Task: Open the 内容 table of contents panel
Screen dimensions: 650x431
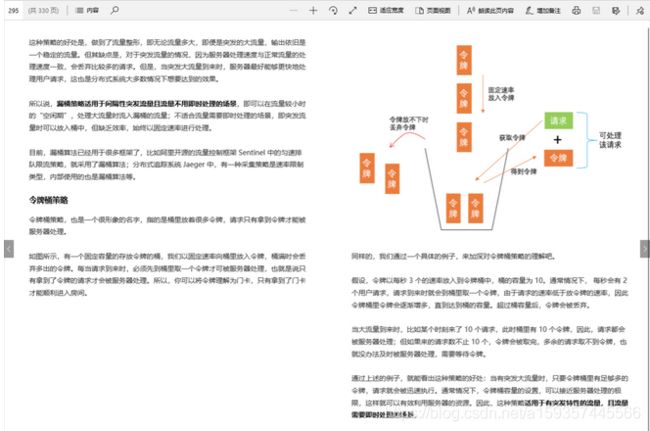Action: point(87,10)
